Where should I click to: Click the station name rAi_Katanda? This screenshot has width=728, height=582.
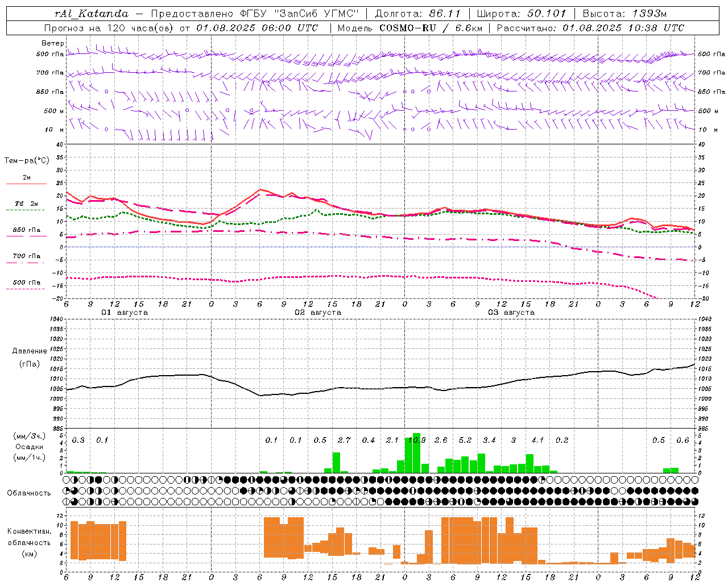92,14
